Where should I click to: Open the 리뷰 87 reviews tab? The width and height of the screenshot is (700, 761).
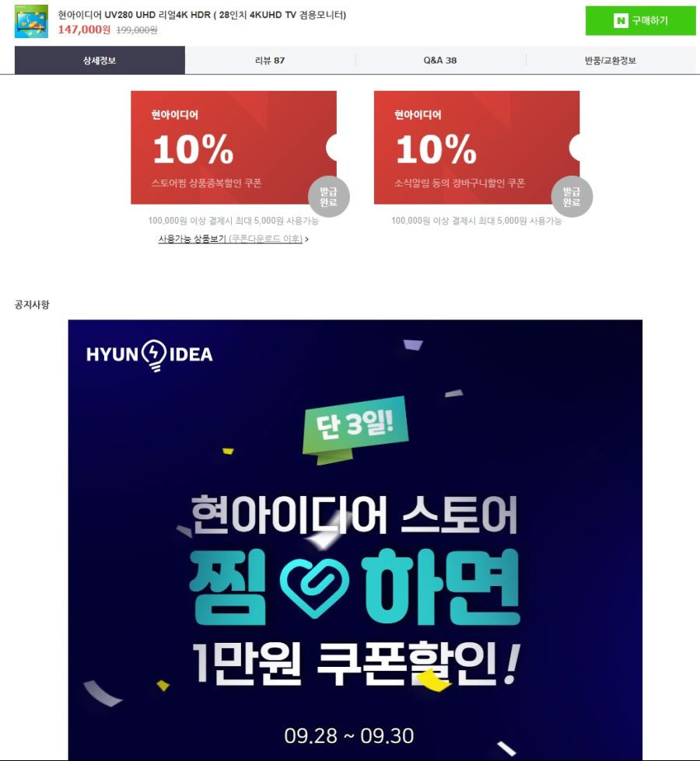tap(270, 60)
